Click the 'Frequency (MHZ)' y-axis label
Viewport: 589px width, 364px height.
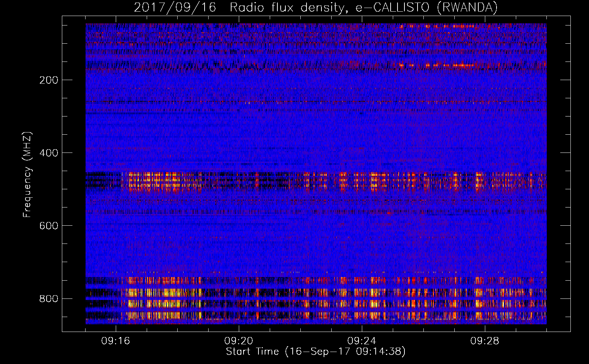pyautogui.click(x=27, y=175)
